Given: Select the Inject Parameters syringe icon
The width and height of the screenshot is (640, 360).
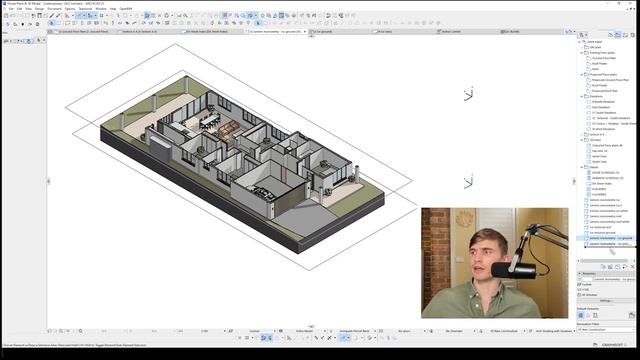Looking at the screenshot, I should pos(58,16).
